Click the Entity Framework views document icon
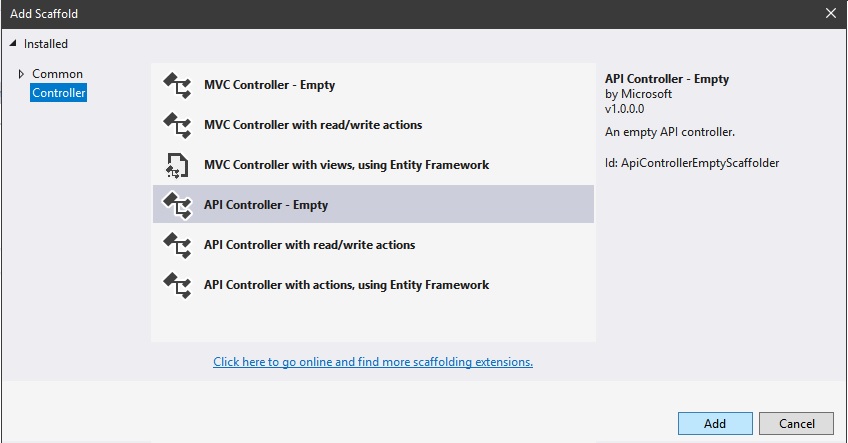848x443 pixels. click(x=177, y=166)
